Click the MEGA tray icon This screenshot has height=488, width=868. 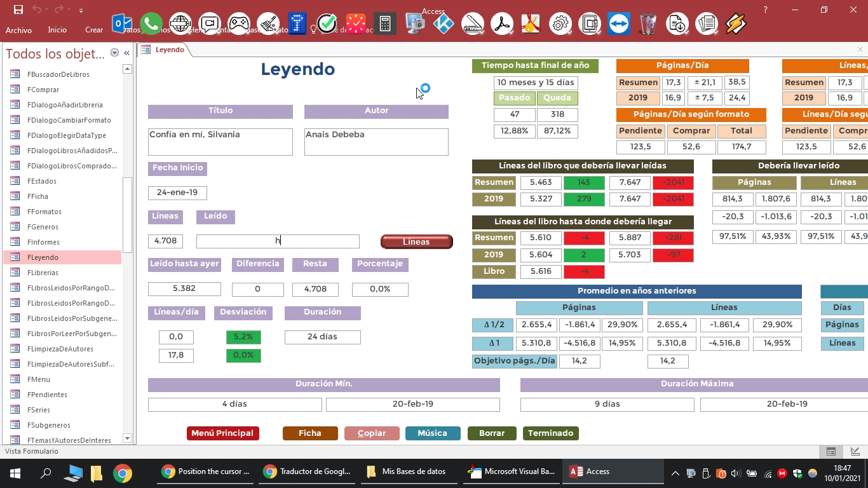click(x=782, y=473)
